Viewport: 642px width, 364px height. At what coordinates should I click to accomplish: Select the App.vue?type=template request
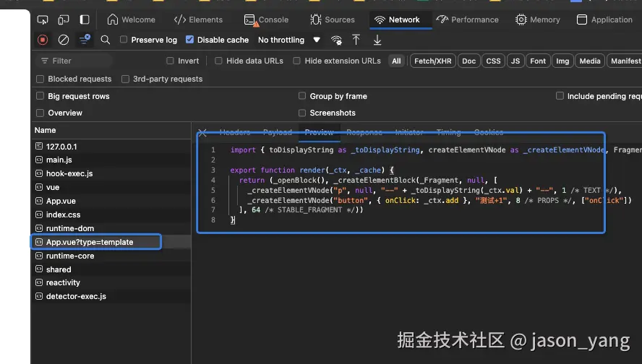click(111, 242)
